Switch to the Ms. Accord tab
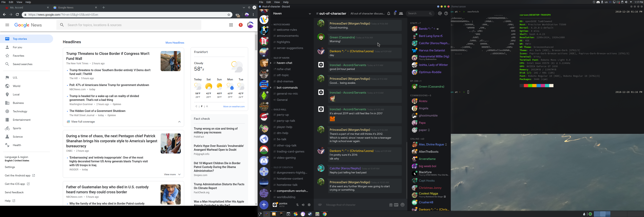 click(x=26, y=8)
